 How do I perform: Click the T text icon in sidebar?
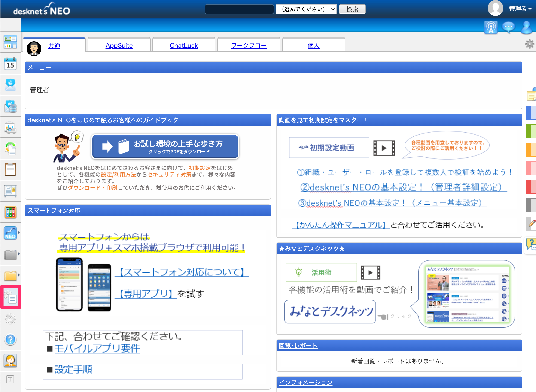pyautogui.click(x=10, y=380)
